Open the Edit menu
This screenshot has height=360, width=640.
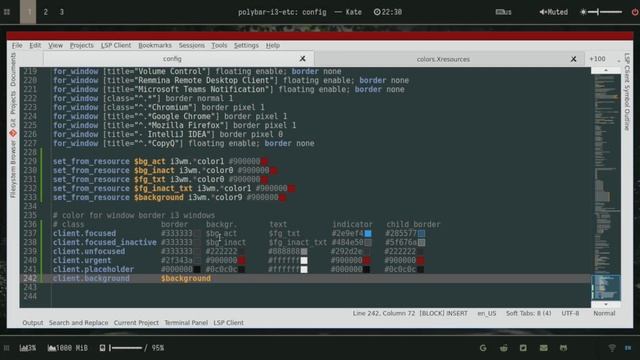tap(35, 45)
